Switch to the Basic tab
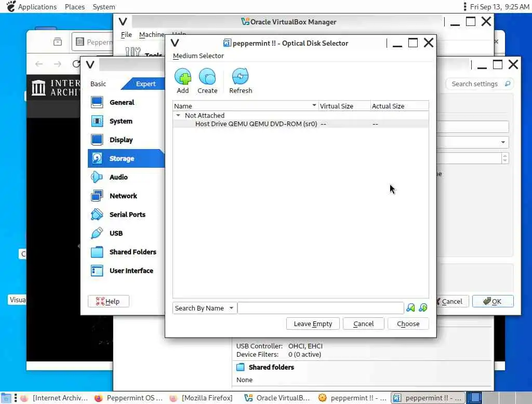The width and height of the screenshot is (532, 404). (98, 84)
